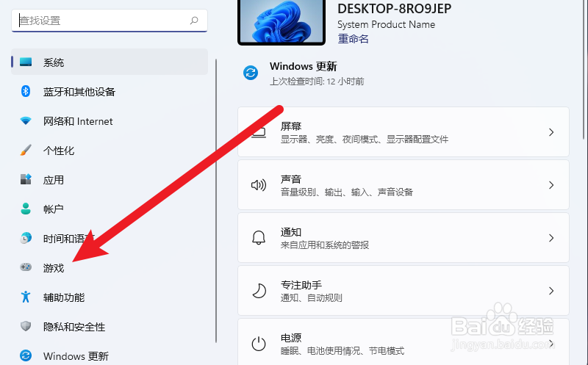Click the desktop wallpaper thumbnail

click(282, 22)
